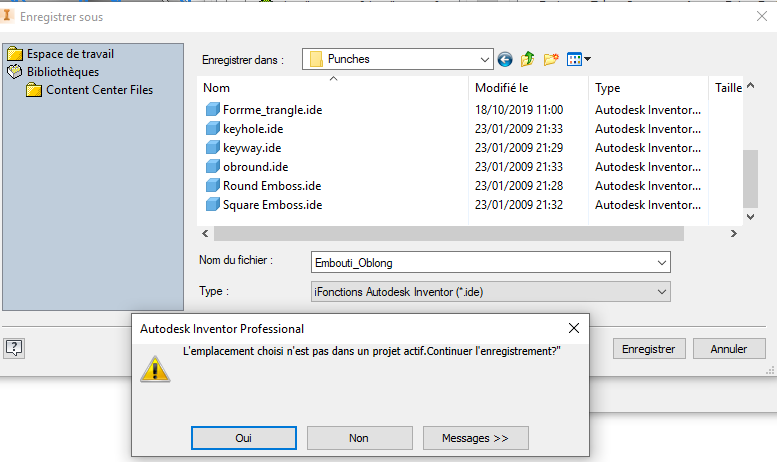Viewport: 777px width, 462px height.
Task: Click the Square Emboss.ide file icon
Action: 213,204
